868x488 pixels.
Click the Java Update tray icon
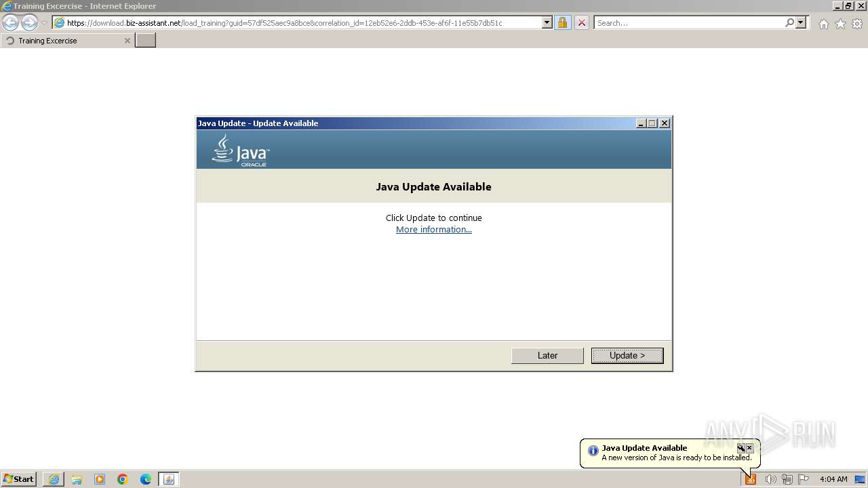click(x=751, y=479)
